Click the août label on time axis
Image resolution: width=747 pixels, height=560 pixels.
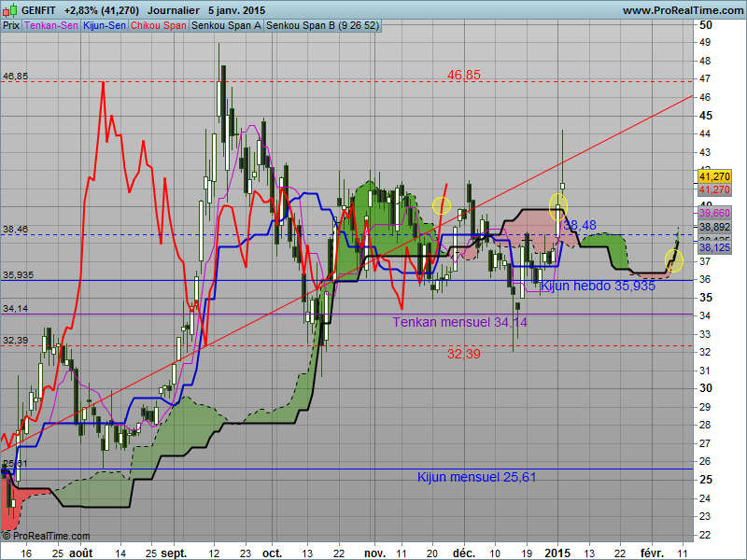pos(81,553)
